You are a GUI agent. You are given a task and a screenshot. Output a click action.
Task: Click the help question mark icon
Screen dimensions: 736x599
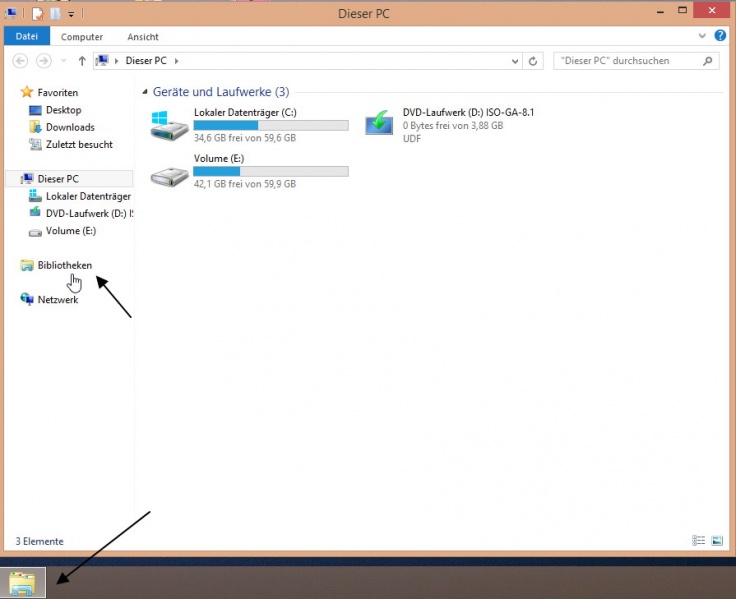coord(715,36)
